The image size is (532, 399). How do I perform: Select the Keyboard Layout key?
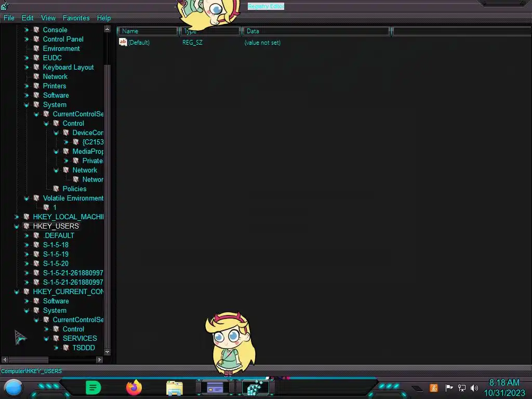68,68
